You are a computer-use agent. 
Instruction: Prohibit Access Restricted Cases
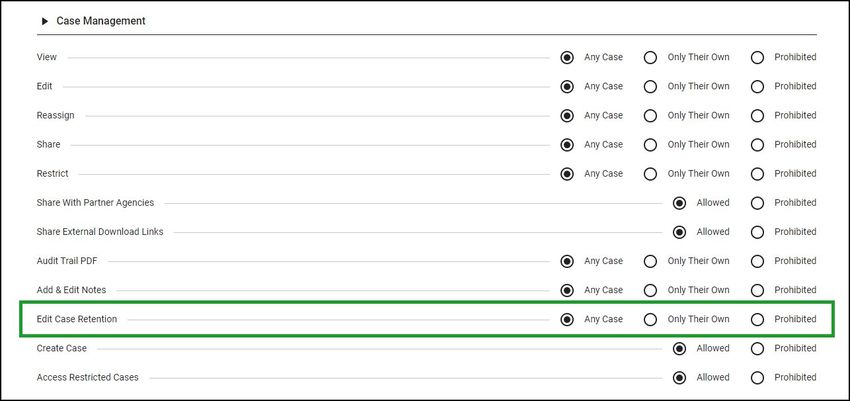[x=757, y=378]
